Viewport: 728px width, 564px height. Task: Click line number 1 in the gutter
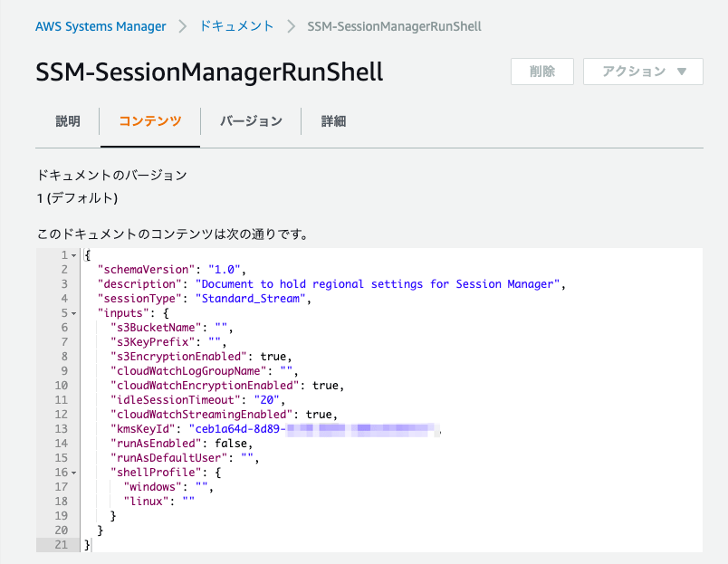[62, 254]
